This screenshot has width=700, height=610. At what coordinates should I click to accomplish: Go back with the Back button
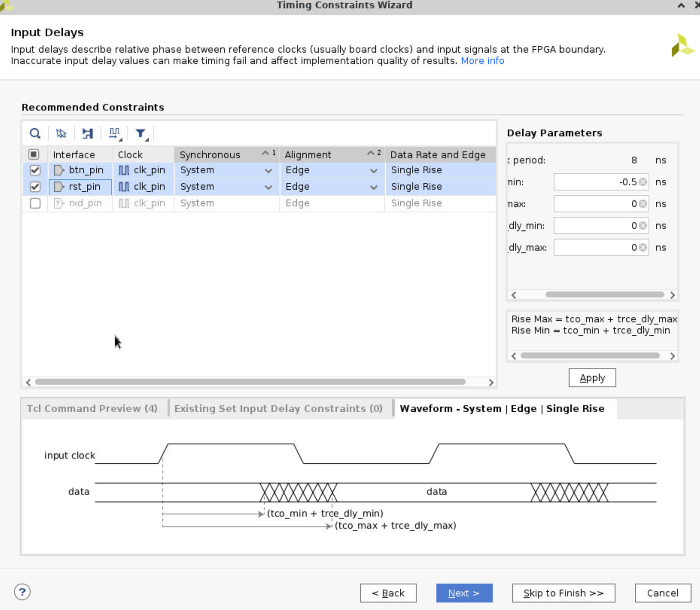388,593
